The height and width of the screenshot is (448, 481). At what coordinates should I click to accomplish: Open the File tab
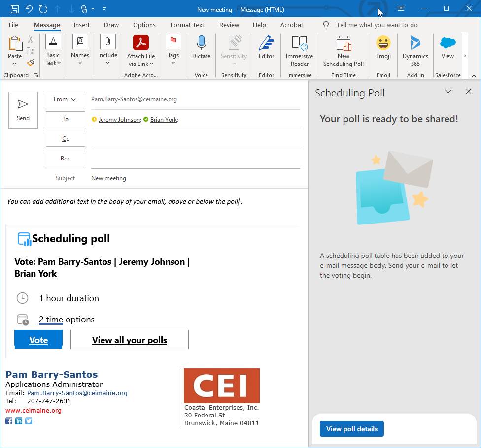tap(13, 25)
